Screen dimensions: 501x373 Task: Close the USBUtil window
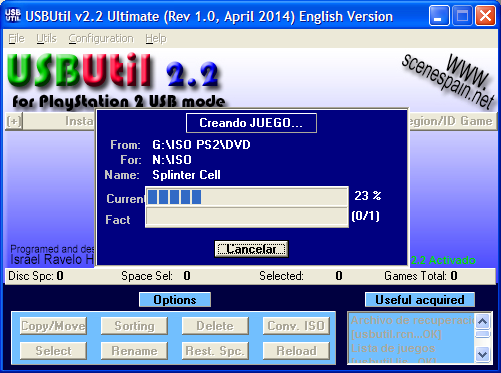pos(485,16)
